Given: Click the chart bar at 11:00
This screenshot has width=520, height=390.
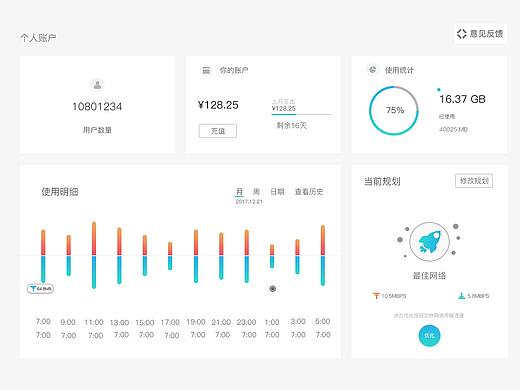Looking at the screenshot, I should [94, 255].
